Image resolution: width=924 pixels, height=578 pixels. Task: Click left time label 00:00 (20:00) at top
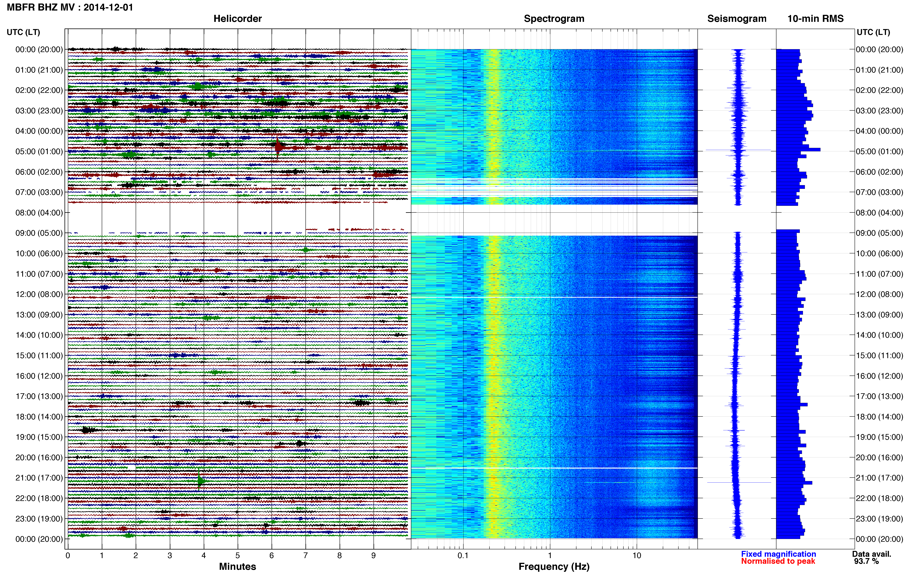(39, 49)
